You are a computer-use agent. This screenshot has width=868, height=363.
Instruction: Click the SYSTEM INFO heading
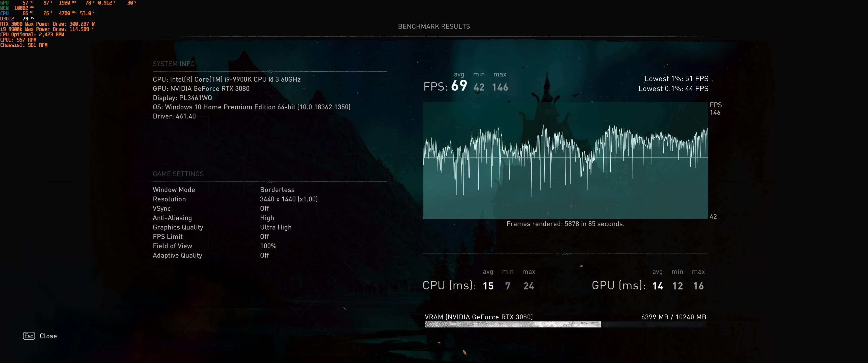point(174,64)
